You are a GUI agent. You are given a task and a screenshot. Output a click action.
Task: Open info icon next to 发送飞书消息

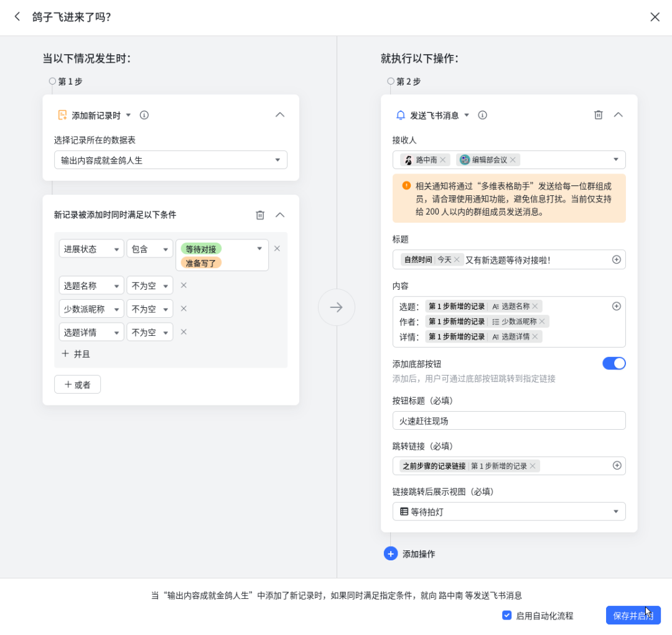(483, 115)
